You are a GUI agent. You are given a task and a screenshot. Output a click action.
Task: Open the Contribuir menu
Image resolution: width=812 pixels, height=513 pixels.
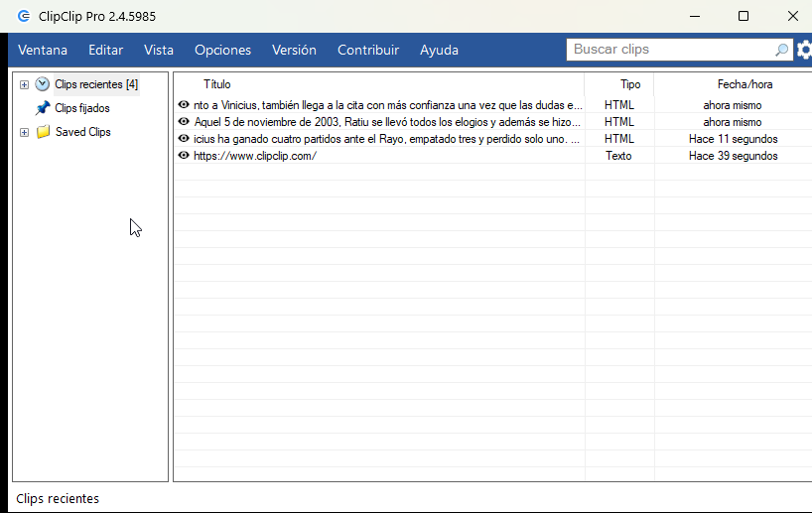(x=368, y=50)
